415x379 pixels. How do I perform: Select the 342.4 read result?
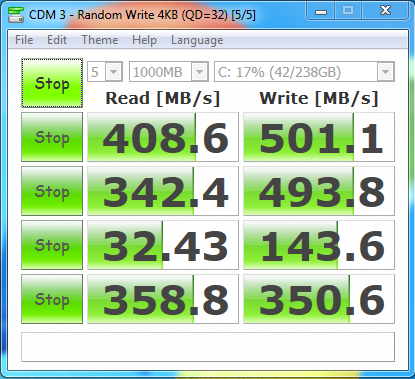163,191
